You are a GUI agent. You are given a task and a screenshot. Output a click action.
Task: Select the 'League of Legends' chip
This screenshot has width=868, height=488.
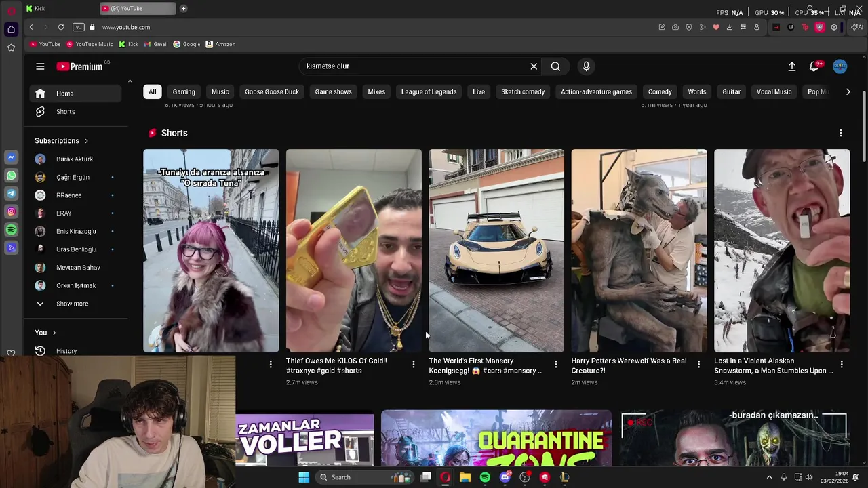tap(429, 91)
